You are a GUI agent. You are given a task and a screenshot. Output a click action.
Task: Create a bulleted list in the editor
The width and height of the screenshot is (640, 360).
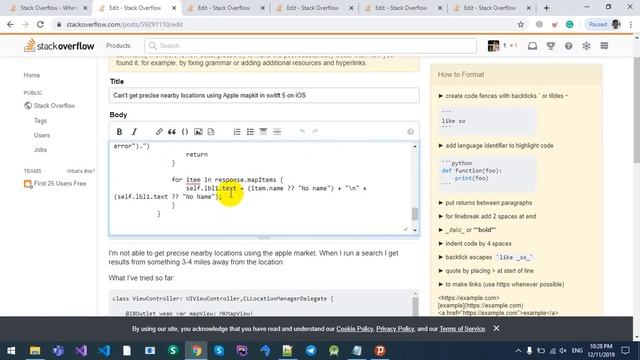click(x=250, y=131)
